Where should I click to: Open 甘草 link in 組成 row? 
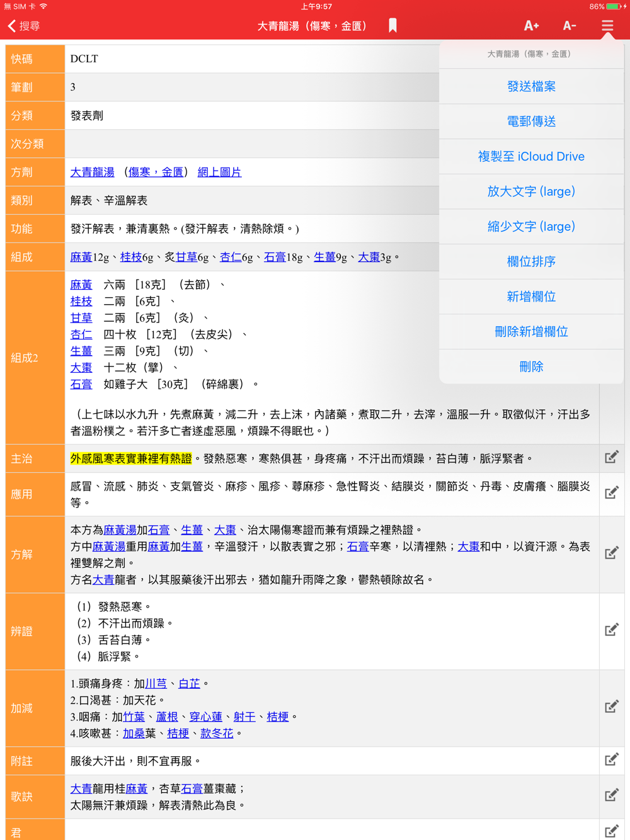pyautogui.click(x=186, y=257)
